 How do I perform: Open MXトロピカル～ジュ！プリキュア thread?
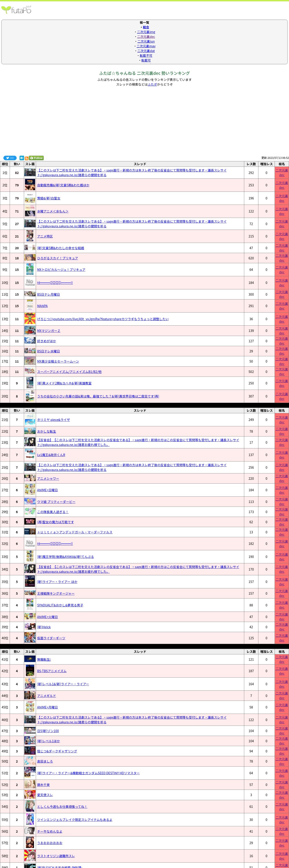point(61,270)
